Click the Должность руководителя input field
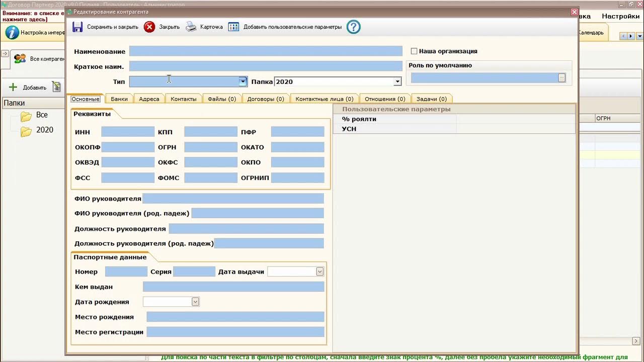The width and height of the screenshot is (644, 362). click(246, 229)
